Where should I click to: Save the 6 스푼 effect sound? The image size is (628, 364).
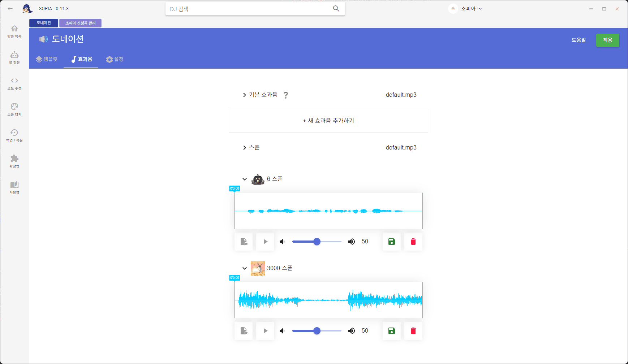(391, 241)
